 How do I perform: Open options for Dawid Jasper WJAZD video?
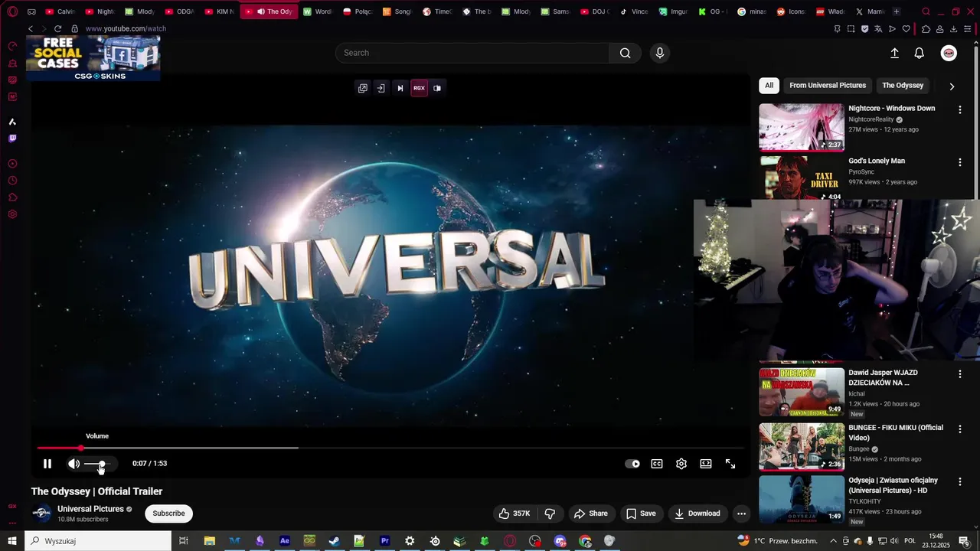pyautogui.click(x=959, y=374)
